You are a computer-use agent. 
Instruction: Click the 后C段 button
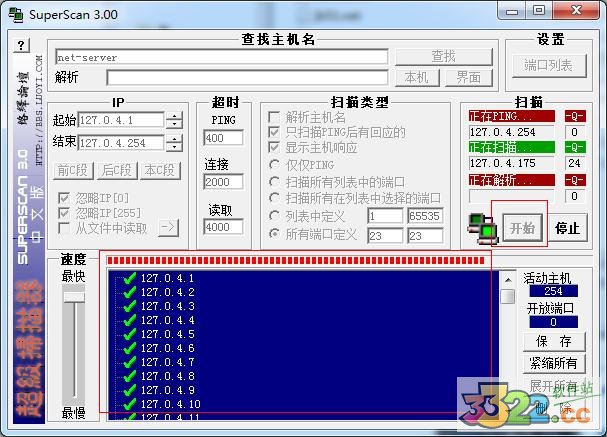[117, 171]
